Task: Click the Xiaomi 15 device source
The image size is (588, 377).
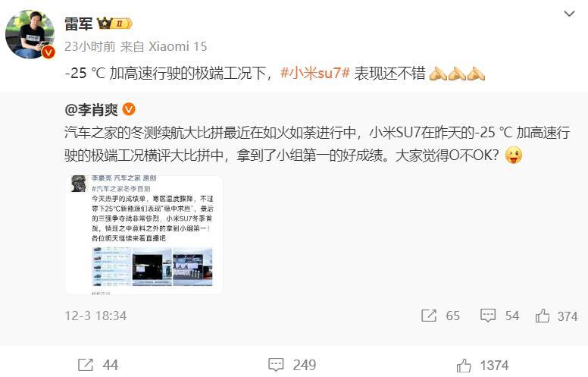Action: coord(178,46)
